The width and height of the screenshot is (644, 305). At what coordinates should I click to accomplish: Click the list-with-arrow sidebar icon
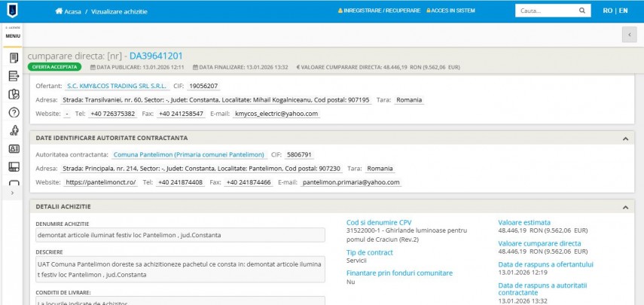coord(13,76)
